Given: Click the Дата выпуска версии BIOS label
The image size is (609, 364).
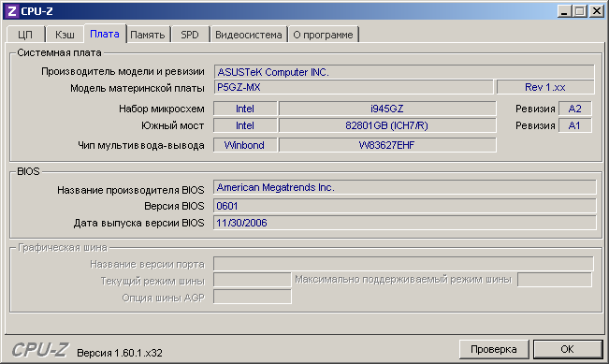Looking at the screenshot, I should point(138,223).
